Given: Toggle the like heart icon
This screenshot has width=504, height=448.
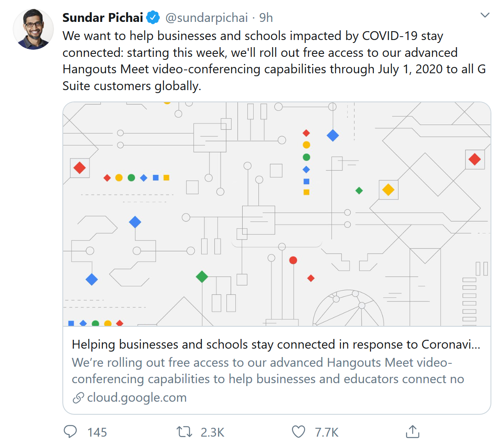Looking at the screenshot, I should pyautogui.click(x=298, y=432).
